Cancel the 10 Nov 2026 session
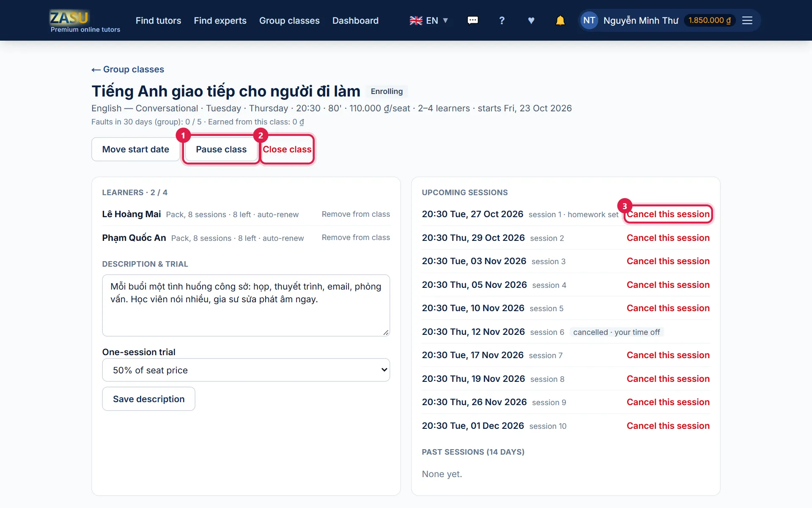The height and width of the screenshot is (508, 812). tap(668, 308)
